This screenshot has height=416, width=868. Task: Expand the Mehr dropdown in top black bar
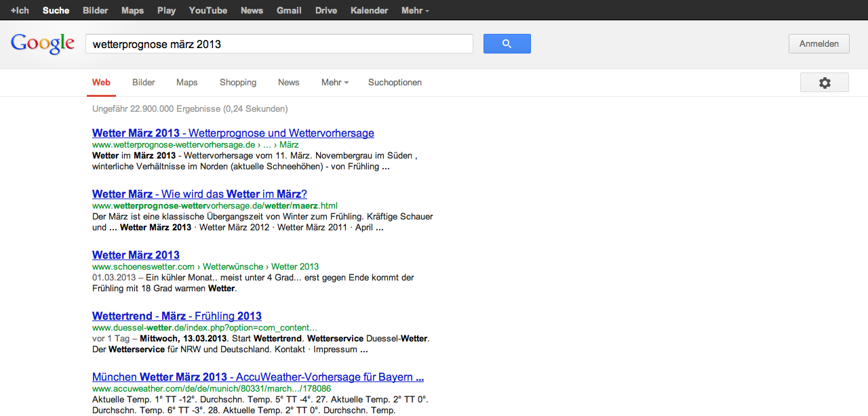coord(414,10)
